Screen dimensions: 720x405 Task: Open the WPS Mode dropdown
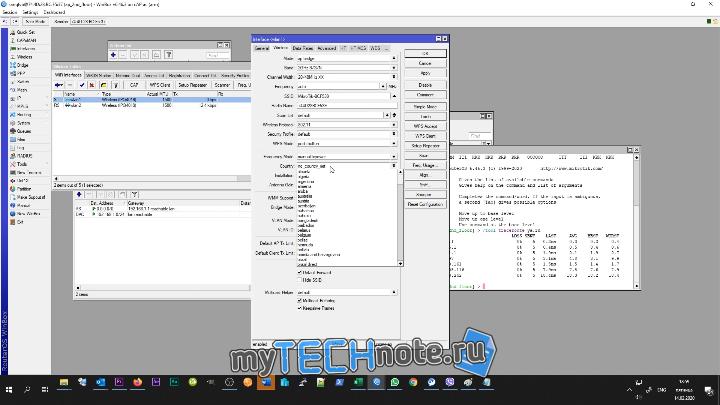(394, 143)
